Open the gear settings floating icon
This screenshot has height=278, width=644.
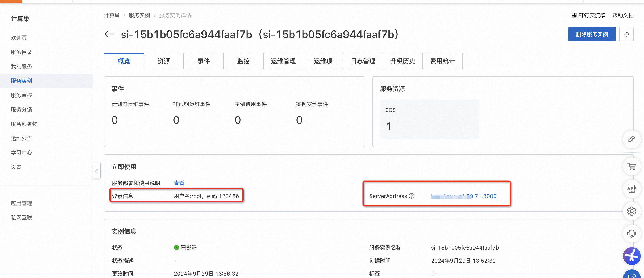pos(631,211)
